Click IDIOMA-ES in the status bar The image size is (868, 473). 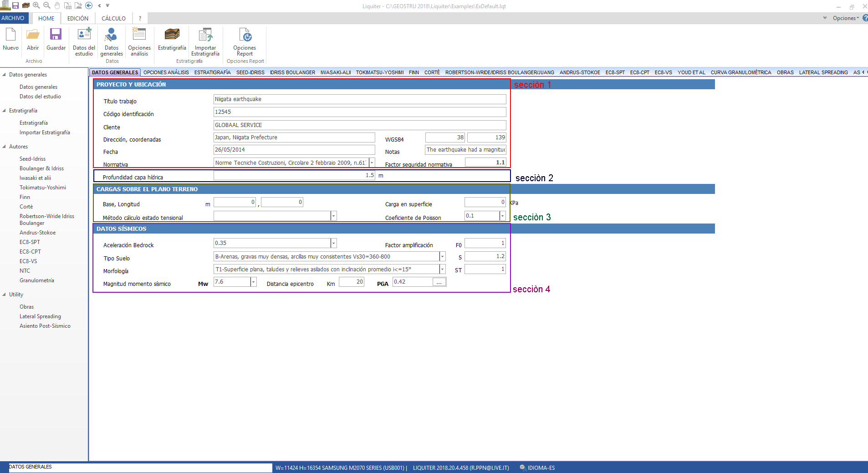537,468
